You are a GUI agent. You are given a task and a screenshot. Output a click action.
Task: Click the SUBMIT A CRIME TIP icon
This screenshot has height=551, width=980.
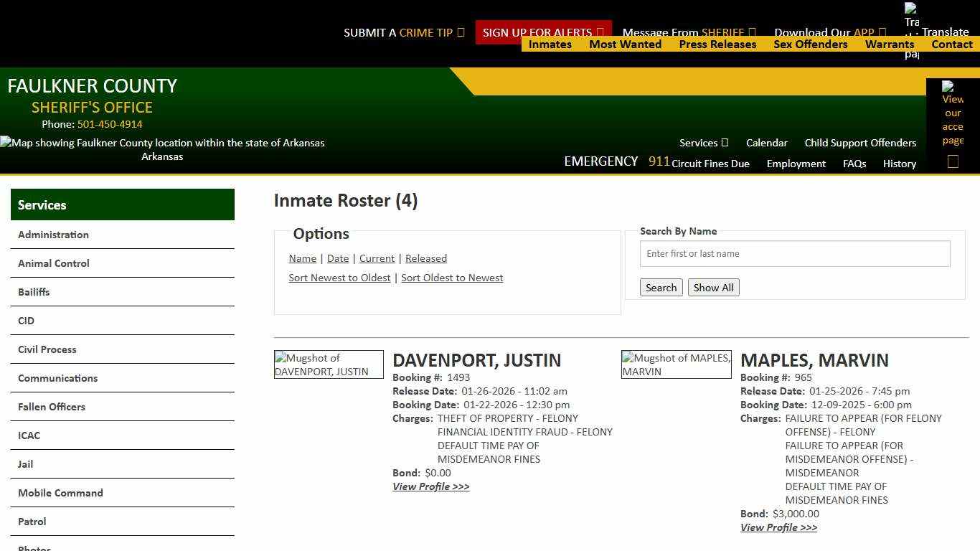point(463,32)
